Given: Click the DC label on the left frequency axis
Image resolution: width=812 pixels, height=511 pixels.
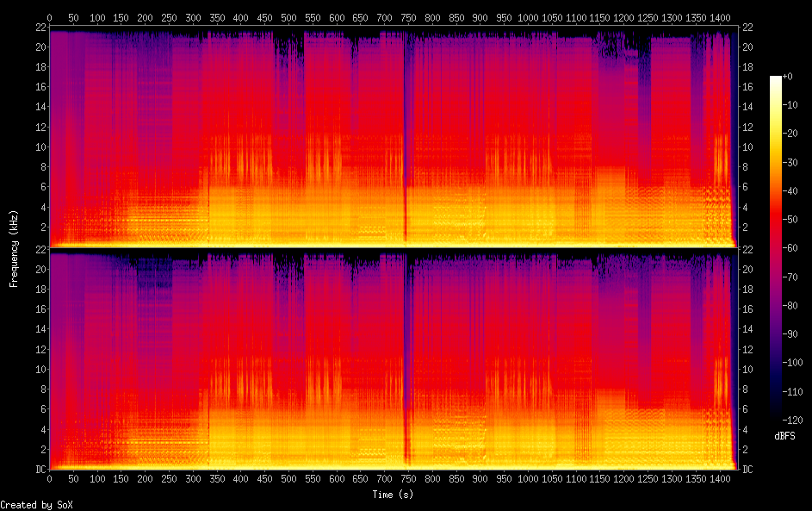Looking at the screenshot, I should tap(40, 470).
